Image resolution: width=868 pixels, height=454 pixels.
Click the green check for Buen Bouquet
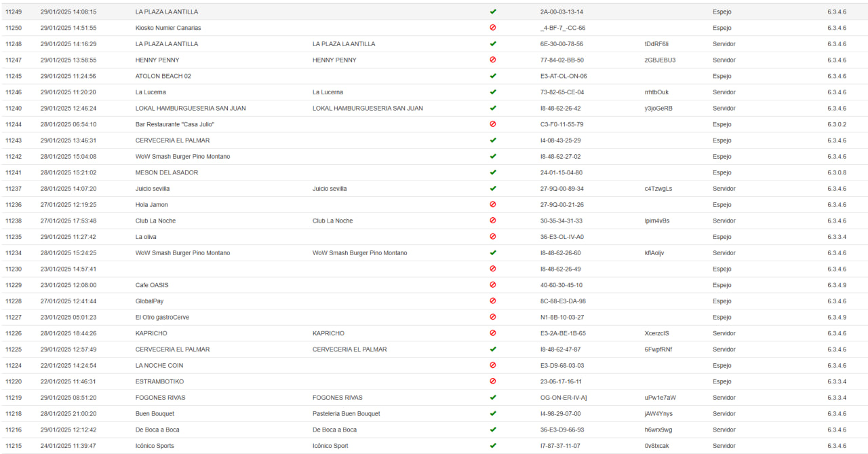click(493, 413)
